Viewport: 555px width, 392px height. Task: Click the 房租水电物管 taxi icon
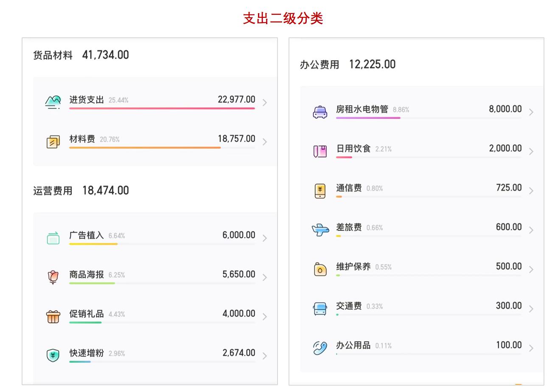coord(320,111)
